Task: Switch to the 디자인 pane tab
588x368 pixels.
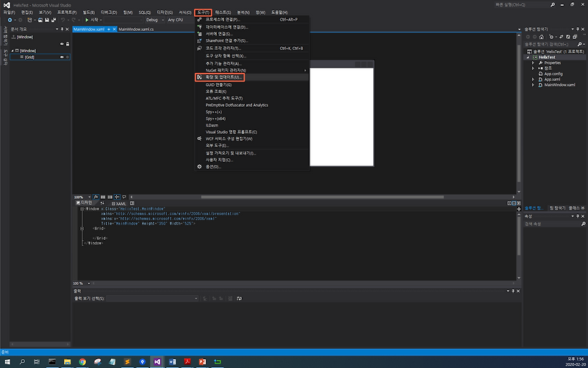Action: [x=84, y=203]
